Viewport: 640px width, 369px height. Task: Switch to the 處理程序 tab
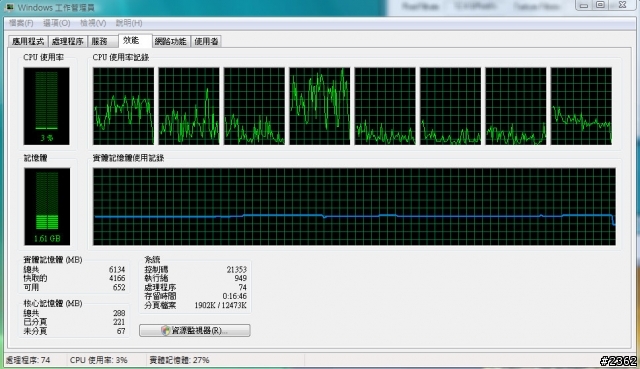tap(67, 41)
